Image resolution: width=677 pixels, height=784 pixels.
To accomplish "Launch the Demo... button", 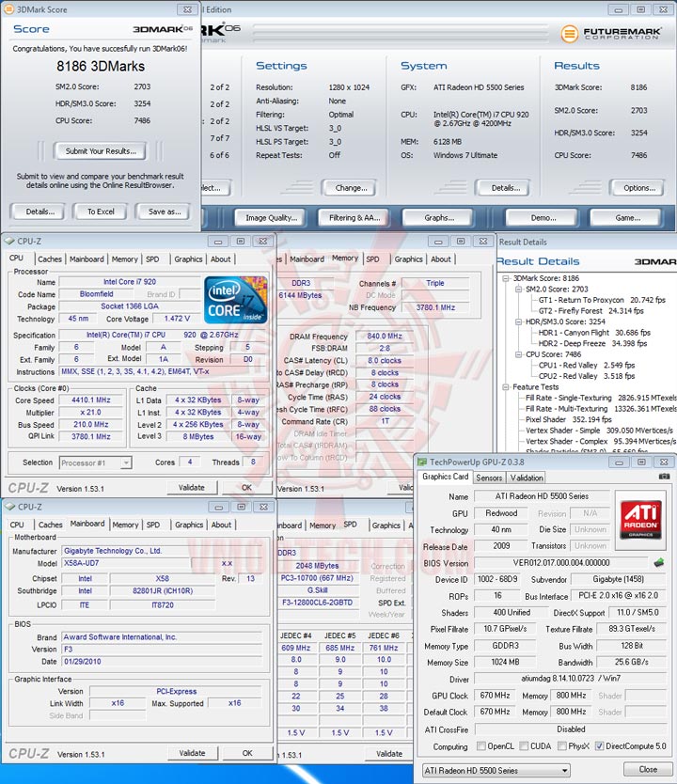I will point(543,218).
